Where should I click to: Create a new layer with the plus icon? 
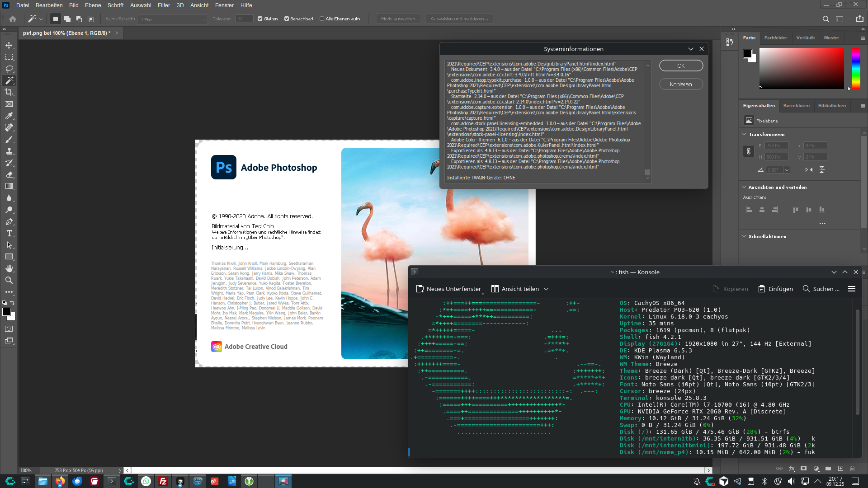pos(841,469)
